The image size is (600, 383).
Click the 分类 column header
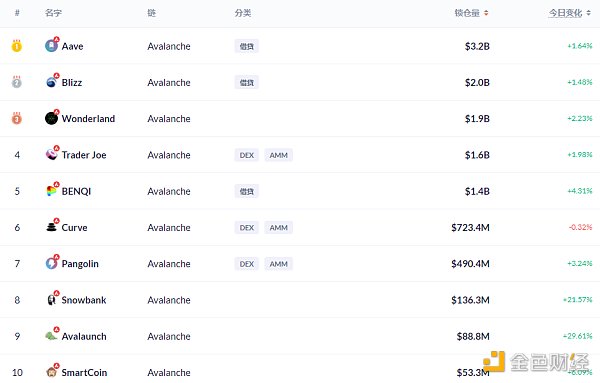pos(243,13)
